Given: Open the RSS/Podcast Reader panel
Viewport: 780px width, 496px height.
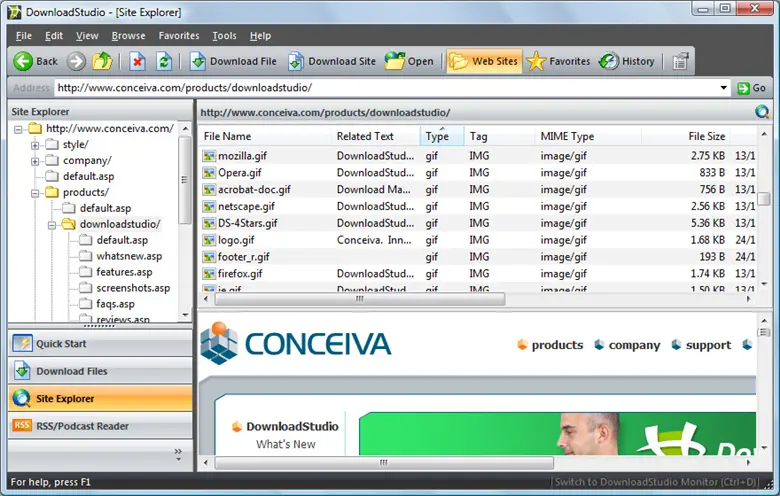Looking at the screenshot, I should (x=100, y=426).
